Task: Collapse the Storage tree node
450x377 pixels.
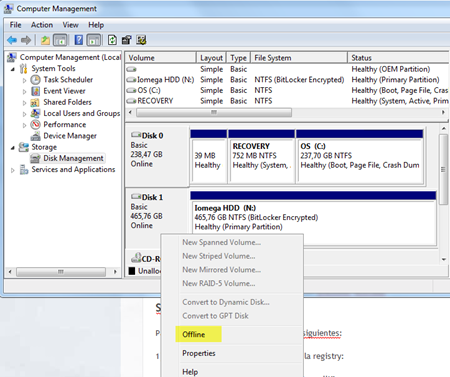Action: coord(13,148)
